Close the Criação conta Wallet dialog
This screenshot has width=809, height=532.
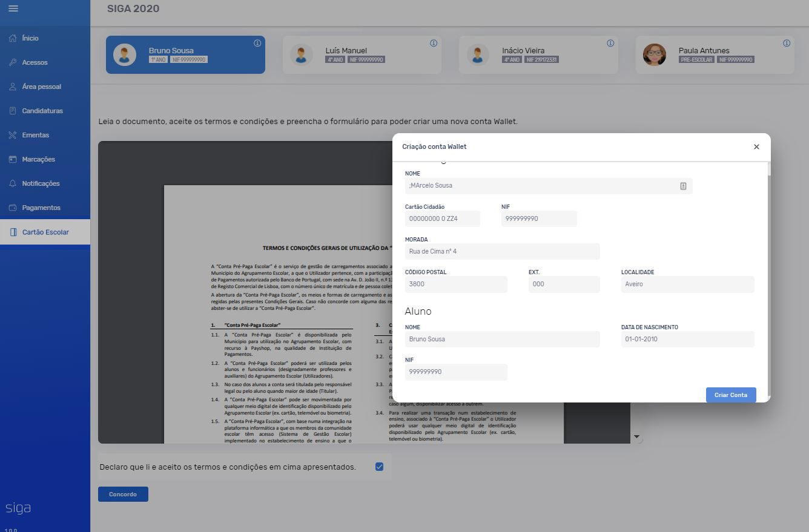tap(756, 147)
